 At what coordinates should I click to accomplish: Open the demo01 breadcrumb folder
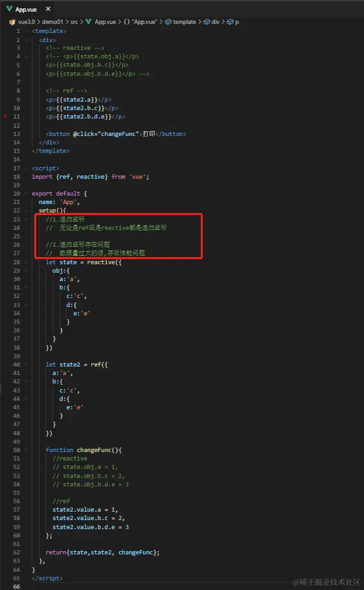[x=52, y=22]
